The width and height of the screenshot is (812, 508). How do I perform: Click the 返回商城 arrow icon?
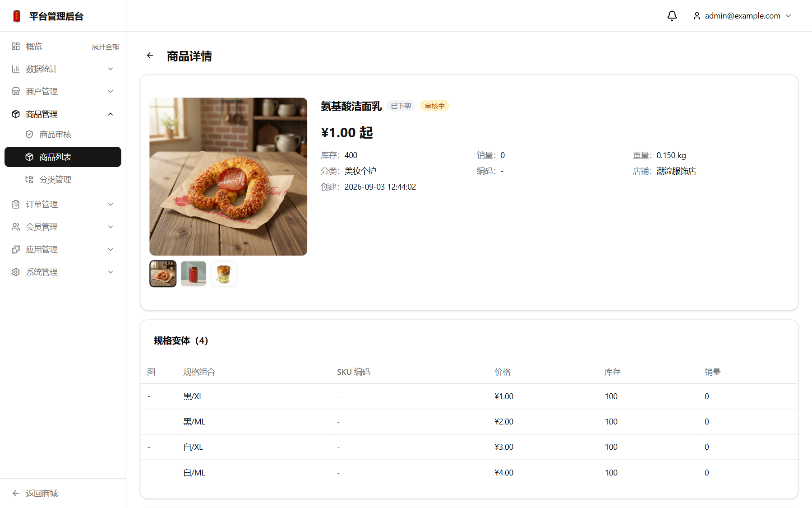(x=16, y=493)
